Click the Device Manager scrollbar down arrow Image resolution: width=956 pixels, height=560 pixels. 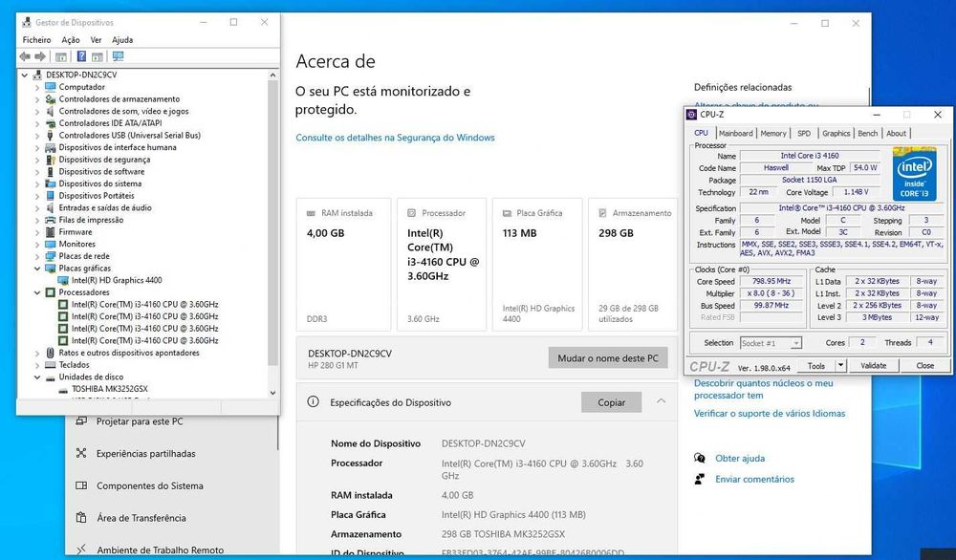[x=272, y=393]
